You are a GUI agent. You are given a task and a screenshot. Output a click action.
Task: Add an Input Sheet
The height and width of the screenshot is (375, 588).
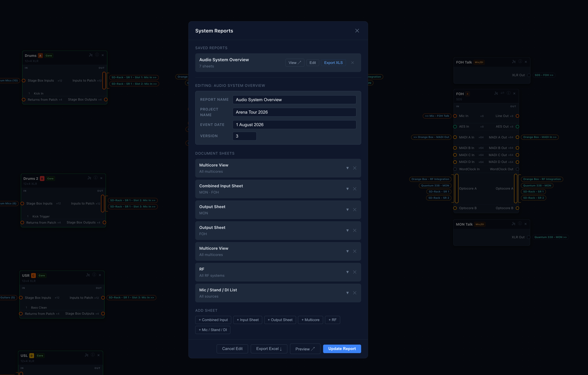pyautogui.click(x=248, y=320)
